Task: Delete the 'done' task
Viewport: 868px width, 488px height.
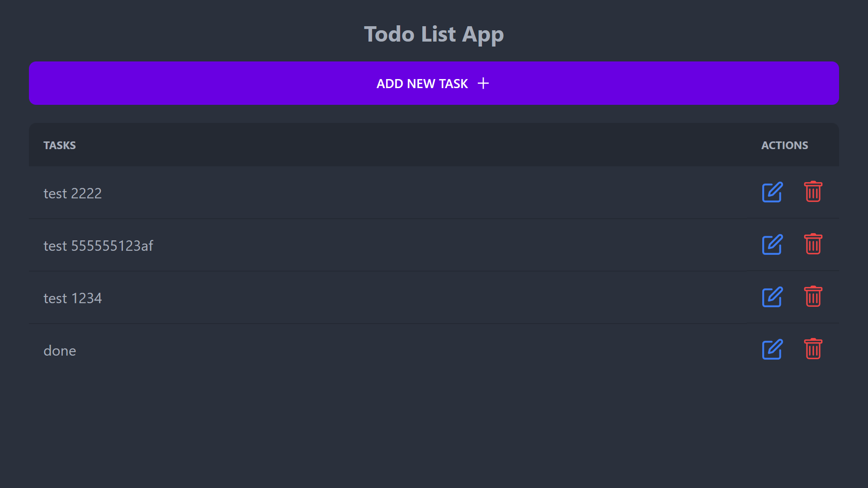Action: point(813,349)
